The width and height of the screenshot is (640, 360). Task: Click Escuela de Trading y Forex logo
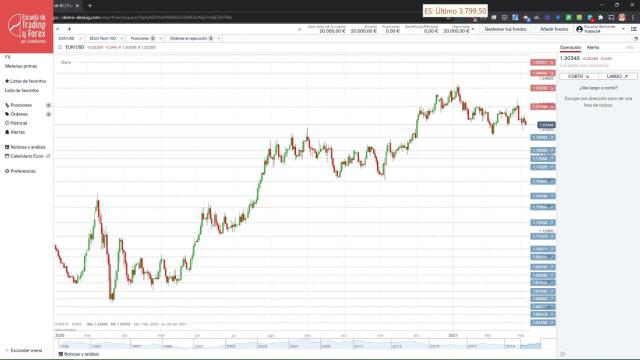tap(27, 27)
